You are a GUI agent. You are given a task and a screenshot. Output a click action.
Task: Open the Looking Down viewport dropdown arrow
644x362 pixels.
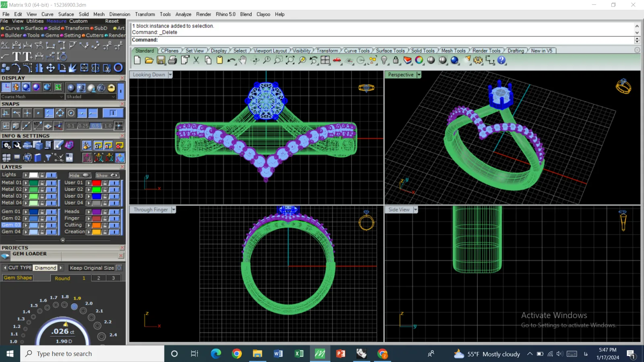170,75
